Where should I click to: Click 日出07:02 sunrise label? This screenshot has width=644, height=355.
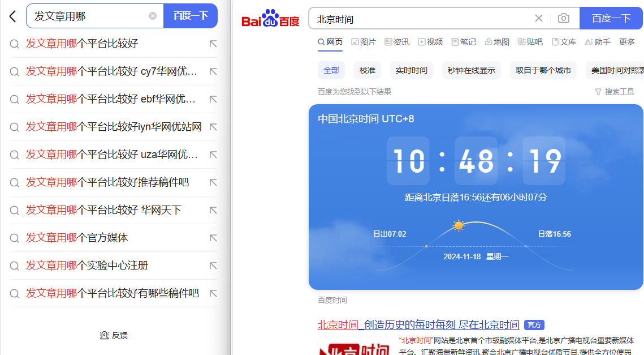390,234
